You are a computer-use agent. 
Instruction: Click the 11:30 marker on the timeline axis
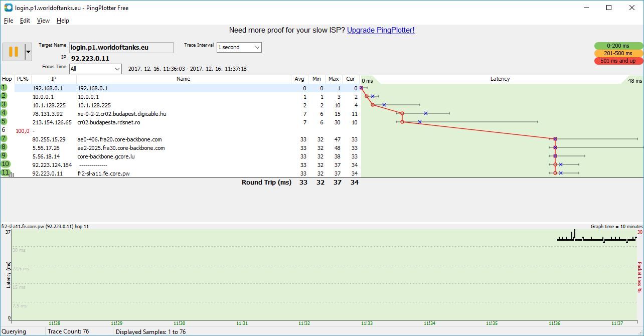click(x=179, y=323)
